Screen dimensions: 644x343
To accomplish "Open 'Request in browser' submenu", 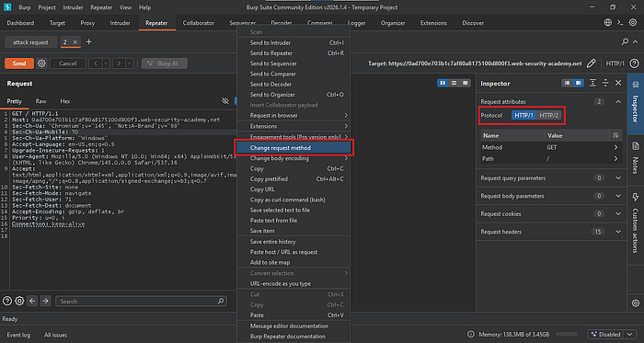I will pyautogui.click(x=293, y=115).
